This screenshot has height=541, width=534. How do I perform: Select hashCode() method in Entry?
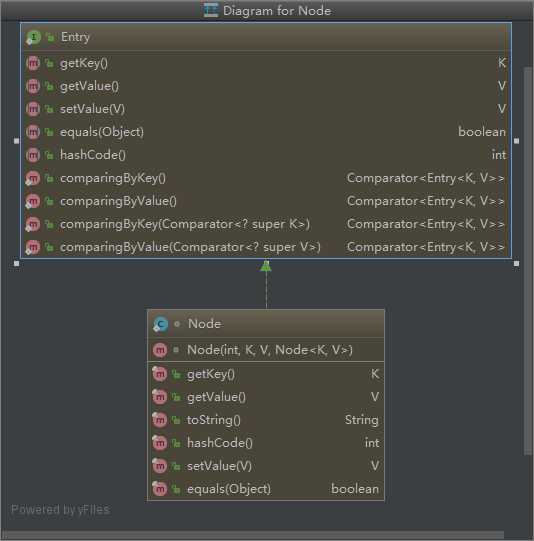pyautogui.click(x=266, y=155)
